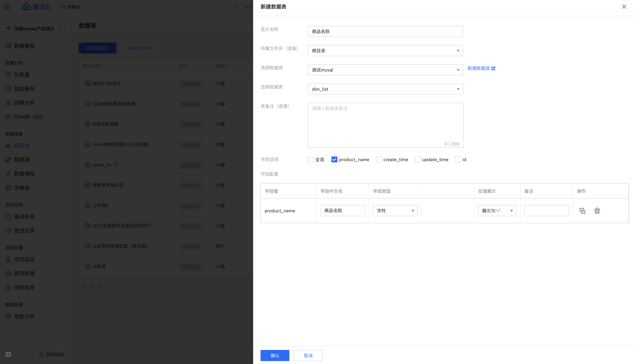The height and width of the screenshot is (364, 636).
Task: Go to 仪表盘 in the sidebar
Action: [22, 75]
